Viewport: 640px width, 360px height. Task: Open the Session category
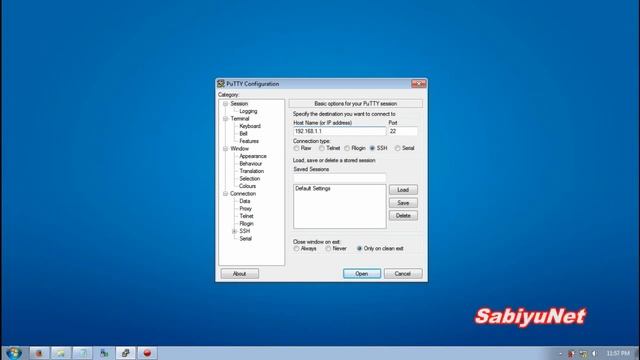(239, 104)
